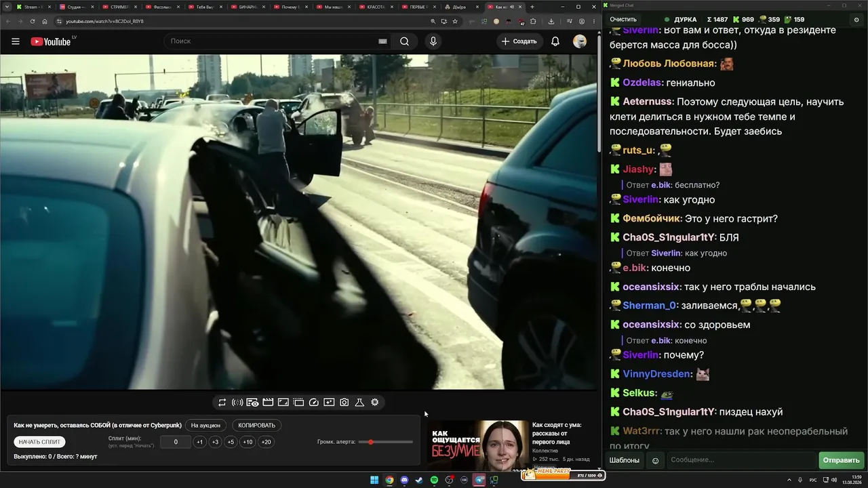Screen dimensions: 868x488
Task: Click the 'КОПИРОВАТЬ' button
Action: click(256, 426)
